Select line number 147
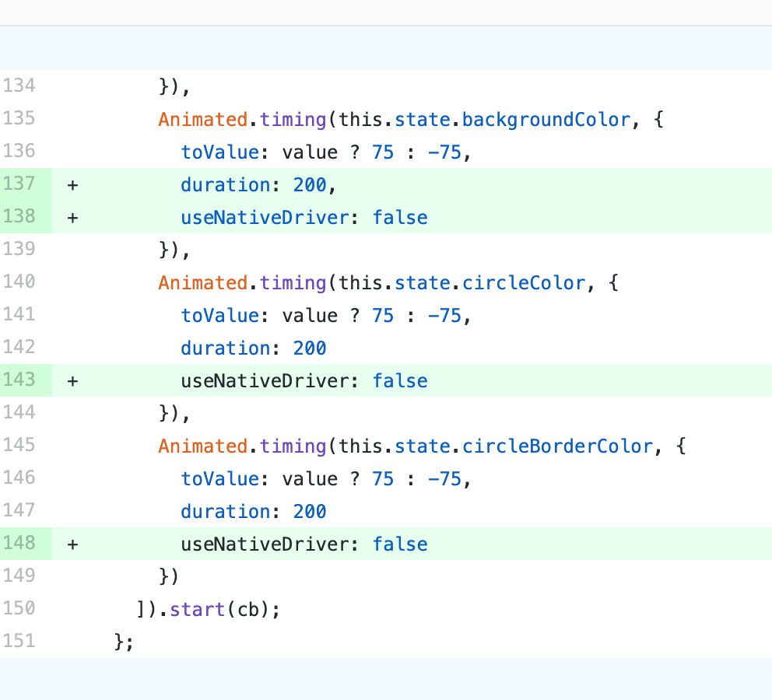Viewport: 772px width, 700px height. (x=19, y=510)
